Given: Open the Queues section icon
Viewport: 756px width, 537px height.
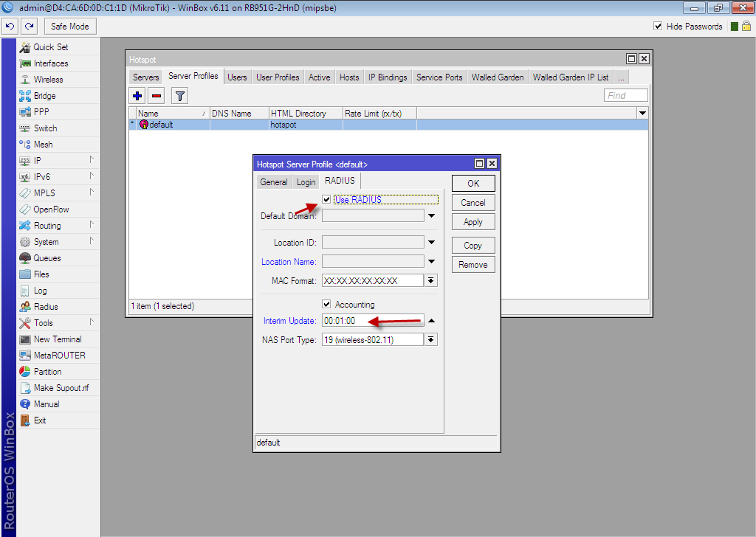Looking at the screenshot, I should point(25,258).
